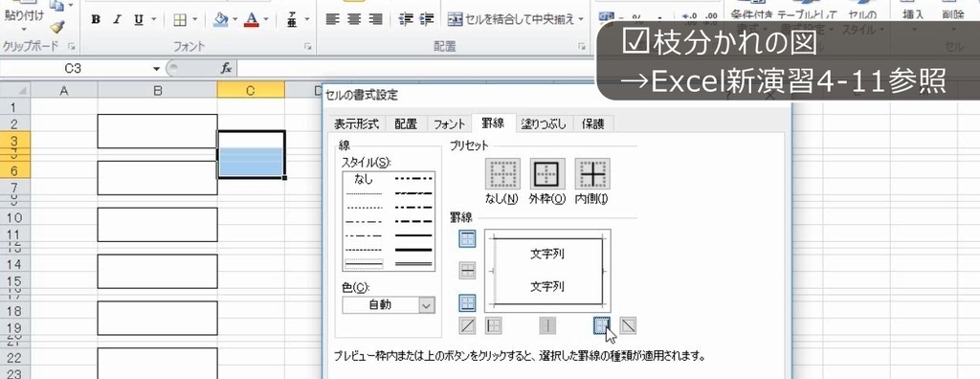This screenshot has width=980, height=379.
Task: Select column A header
Action: (64, 91)
